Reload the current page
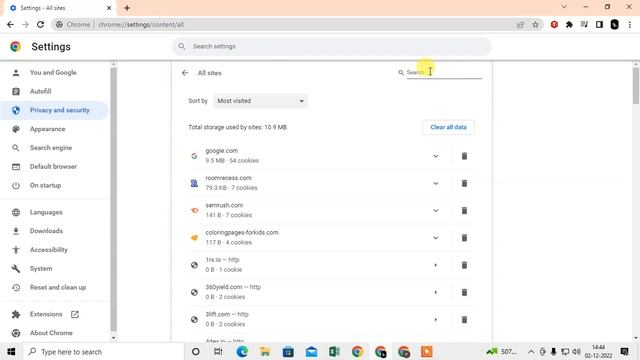The width and height of the screenshot is (640, 360). click(40, 24)
